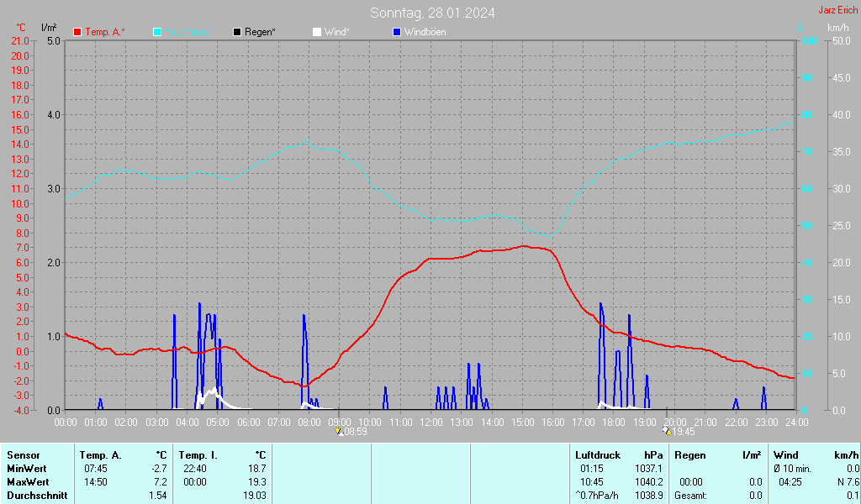Click the '19:45' time below the axis

pyautogui.click(x=684, y=432)
